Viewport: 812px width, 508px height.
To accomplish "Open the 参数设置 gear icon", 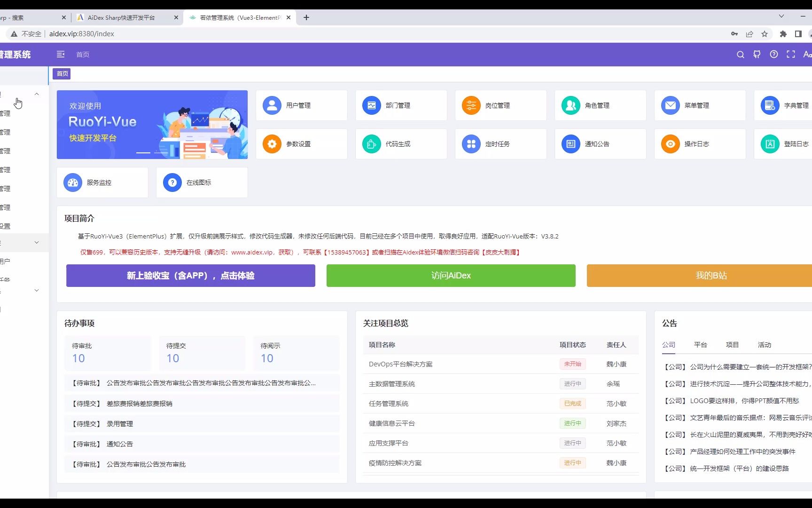I will 272,144.
